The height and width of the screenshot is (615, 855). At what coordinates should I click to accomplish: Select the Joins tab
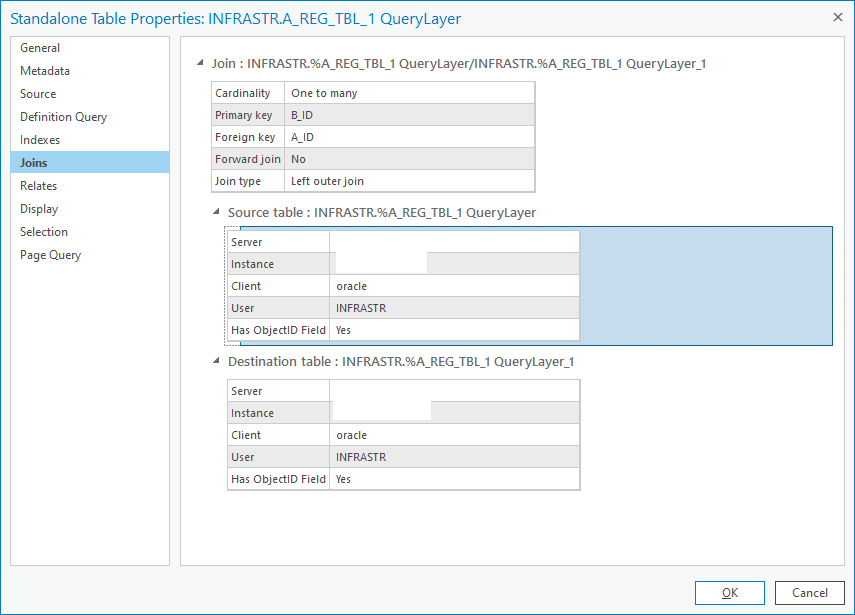click(x=34, y=163)
